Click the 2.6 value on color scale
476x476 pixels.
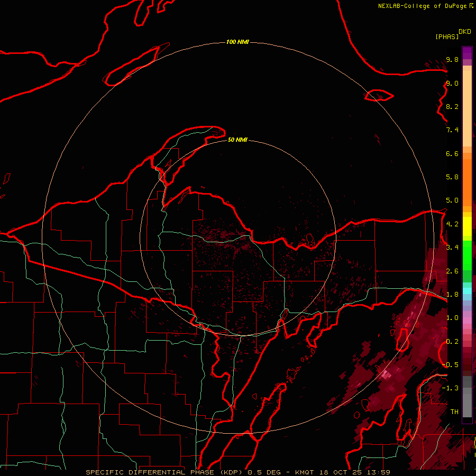click(452, 271)
